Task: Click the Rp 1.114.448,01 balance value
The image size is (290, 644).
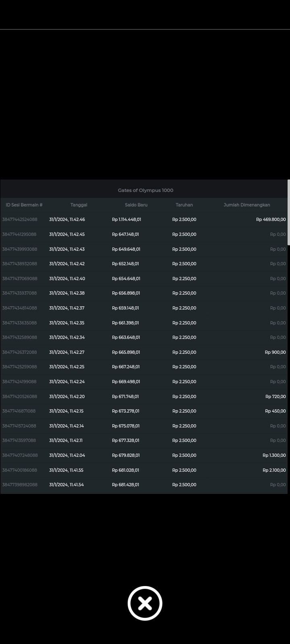Action: tap(126, 219)
